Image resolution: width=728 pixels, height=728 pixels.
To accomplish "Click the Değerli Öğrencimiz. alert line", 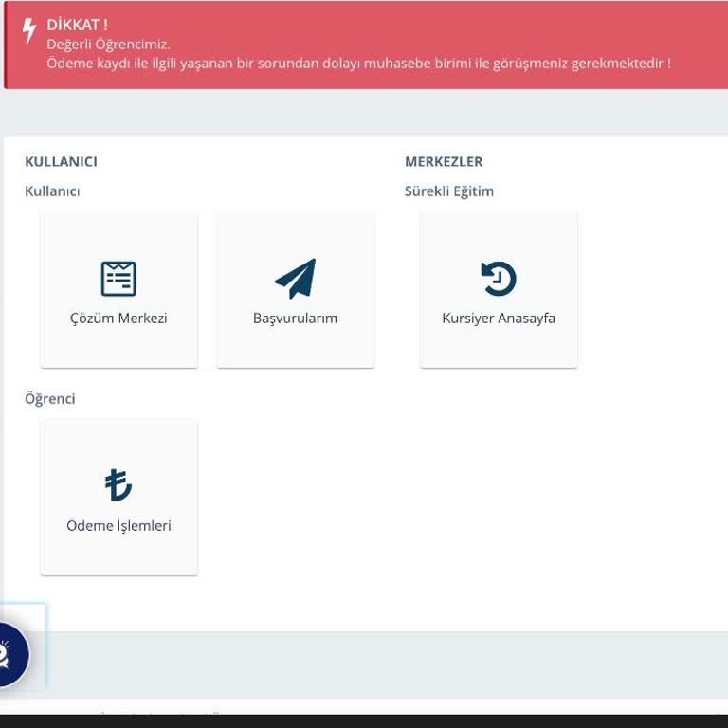I will pyautogui.click(x=108, y=45).
